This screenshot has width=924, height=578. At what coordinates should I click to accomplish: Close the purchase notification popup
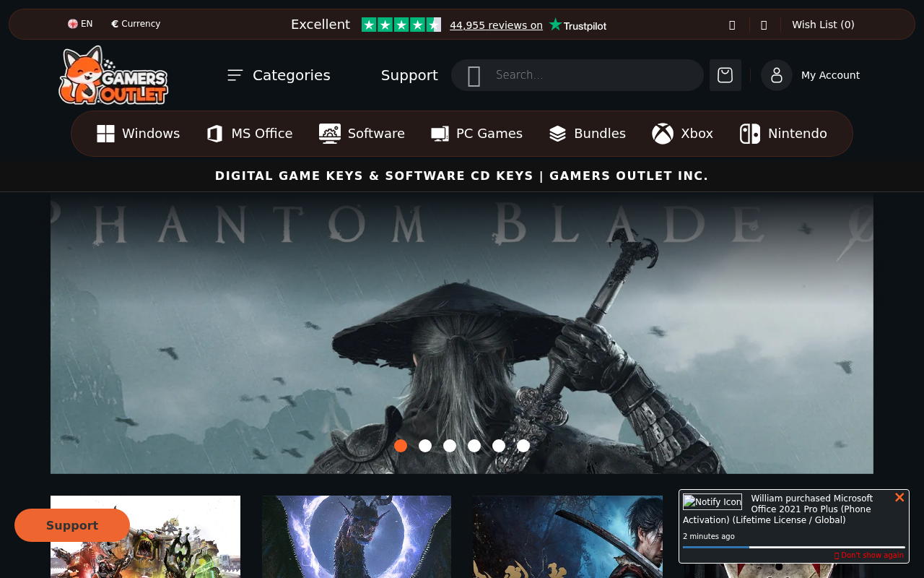click(x=899, y=498)
